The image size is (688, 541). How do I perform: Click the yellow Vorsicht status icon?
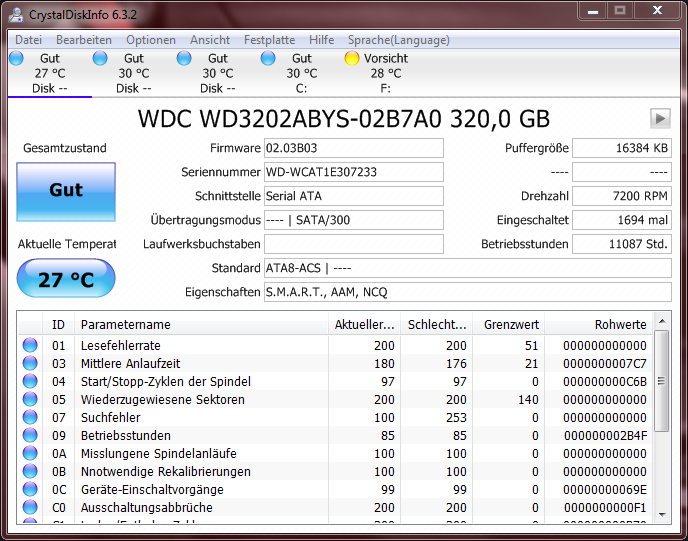pos(352,58)
